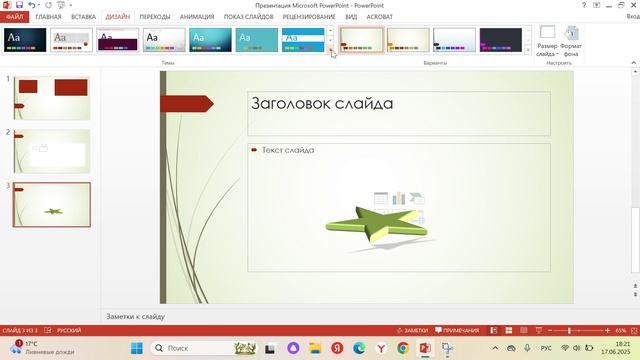Zoom in using the plus button
This screenshot has width=640, height=360.
coord(607,330)
